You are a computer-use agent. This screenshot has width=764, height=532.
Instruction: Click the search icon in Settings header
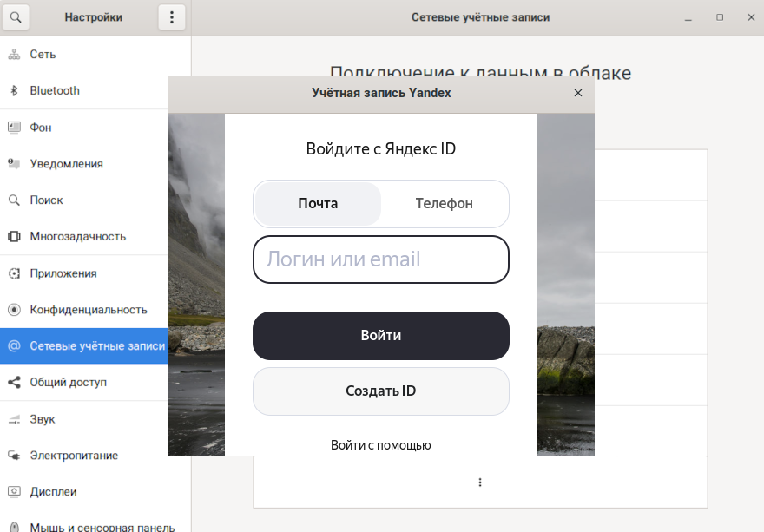point(16,17)
